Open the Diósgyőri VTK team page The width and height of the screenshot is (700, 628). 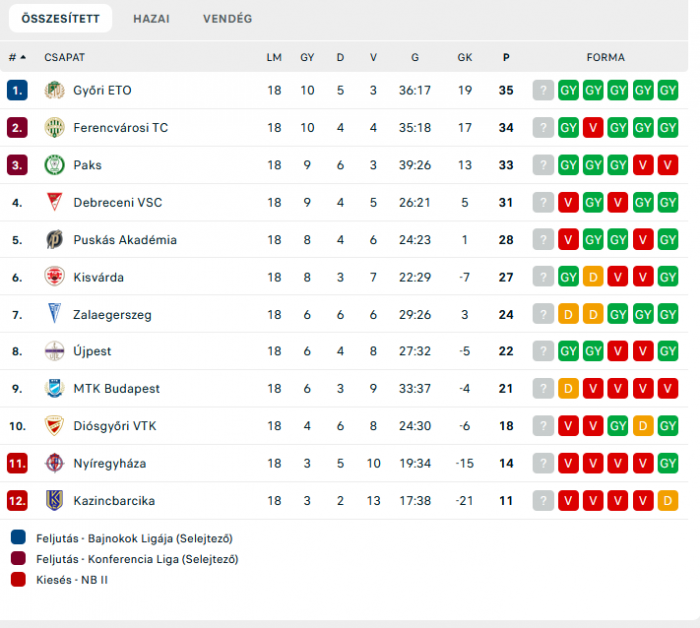115,426
